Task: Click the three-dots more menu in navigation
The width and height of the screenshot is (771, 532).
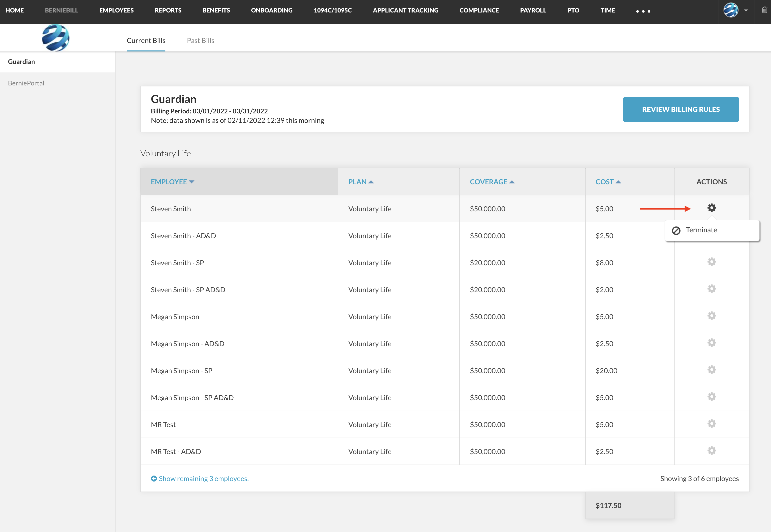Action: pyautogui.click(x=643, y=11)
